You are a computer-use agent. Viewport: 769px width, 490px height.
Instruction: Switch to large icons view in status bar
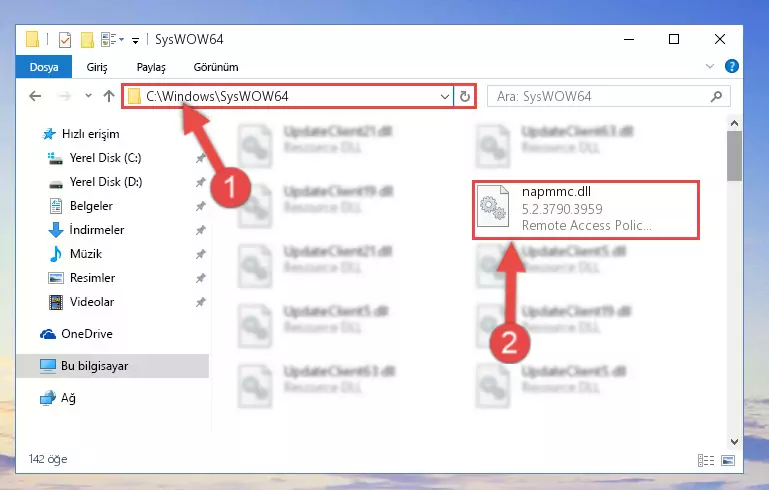pyautogui.click(x=728, y=460)
